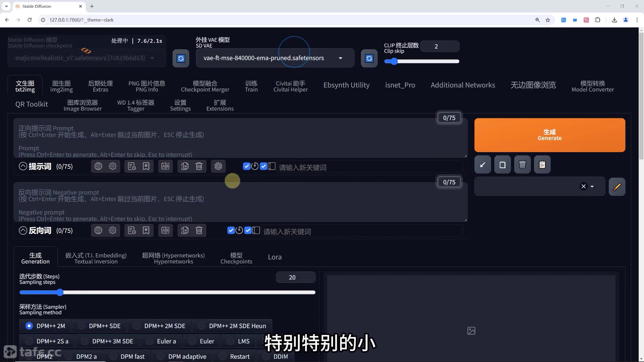Click the trash bin button under Generate

522,165
